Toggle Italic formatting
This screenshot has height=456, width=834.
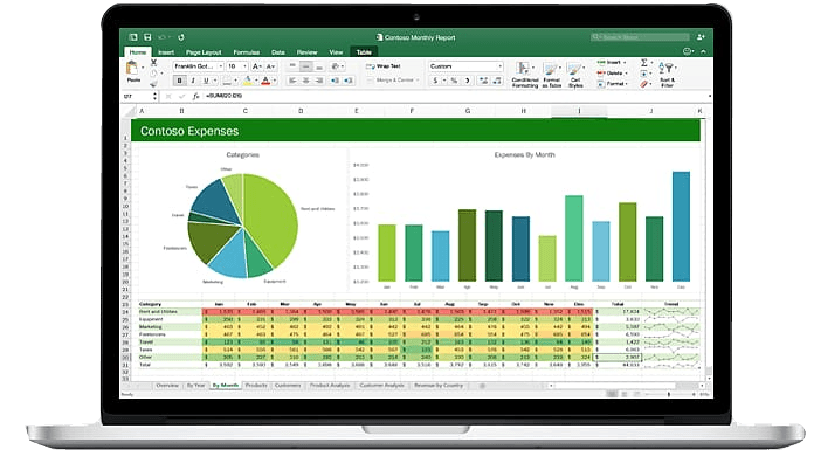(x=193, y=80)
